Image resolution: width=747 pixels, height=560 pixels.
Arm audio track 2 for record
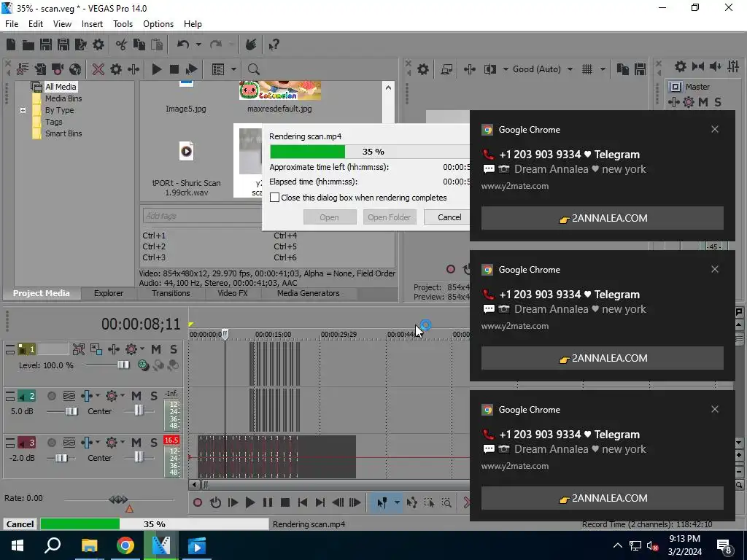coord(52,396)
